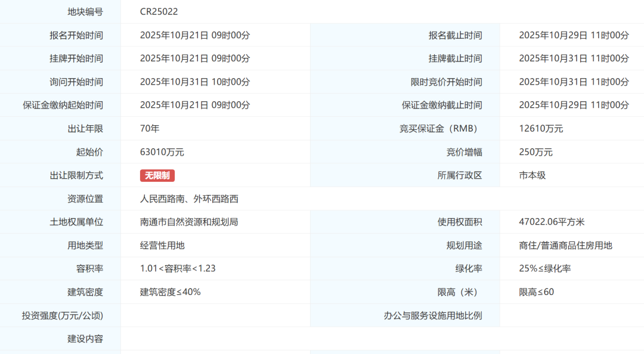Click the 地块编号 label
644x354 pixels.
point(85,11)
